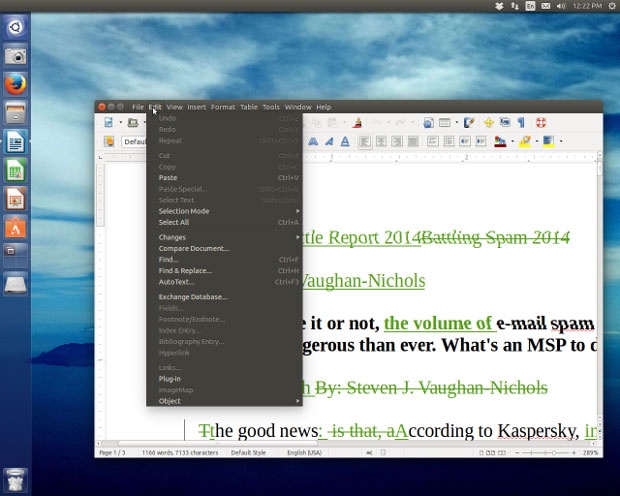Open the Font Color dropdown arrow
Image resolution: width=620 pixels, height=496 pixels.
point(512,141)
